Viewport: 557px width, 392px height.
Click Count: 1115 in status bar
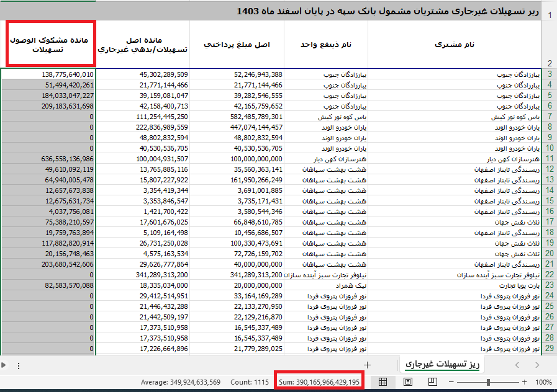250,382
